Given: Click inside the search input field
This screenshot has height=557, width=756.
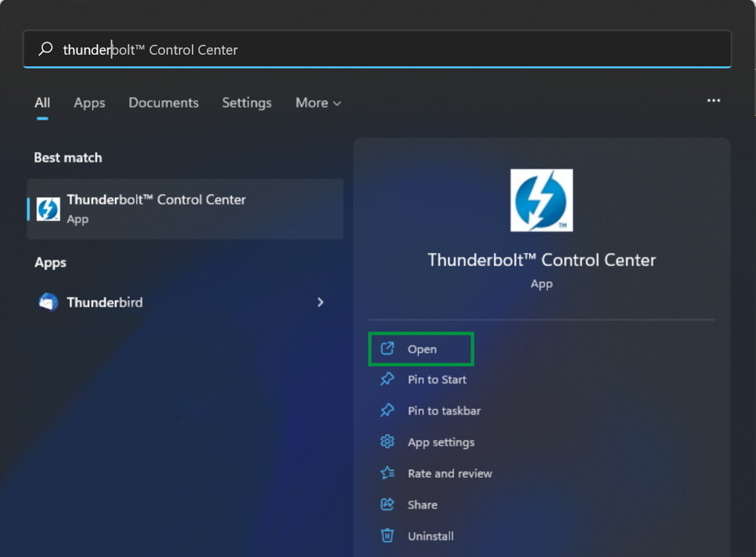Looking at the screenshot, I should 305,48.
